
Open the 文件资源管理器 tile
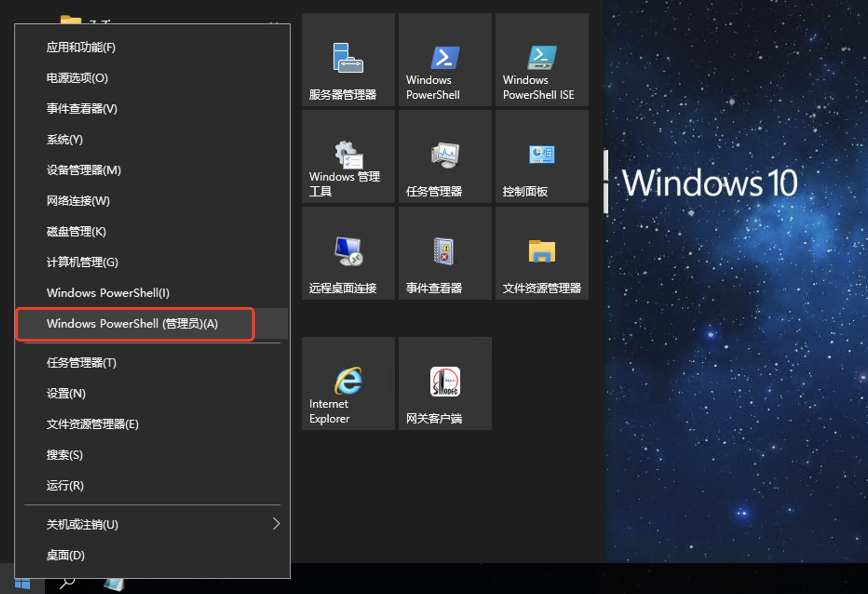542,253
